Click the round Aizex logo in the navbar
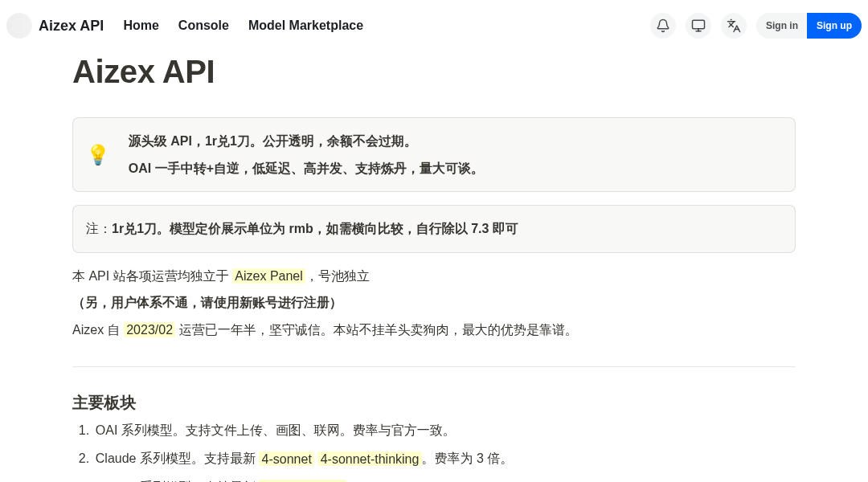868x482 pixels. tap(19, 26)
